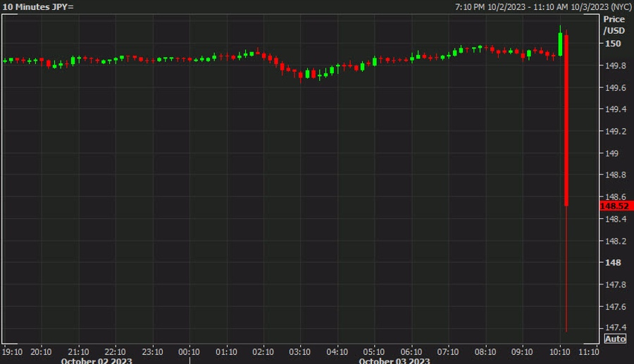Click the Auto scale button

click(614, 339)
